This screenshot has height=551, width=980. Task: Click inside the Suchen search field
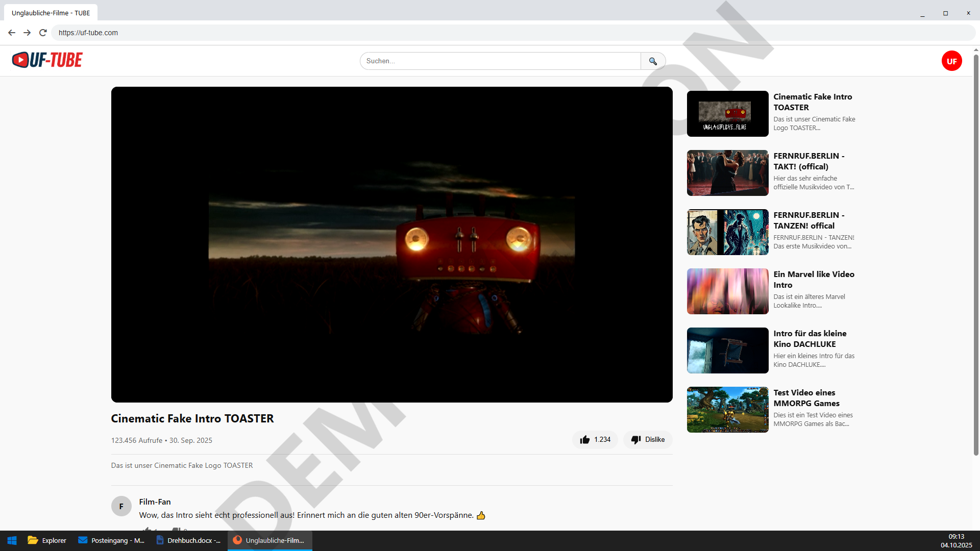tap(499, 61)
